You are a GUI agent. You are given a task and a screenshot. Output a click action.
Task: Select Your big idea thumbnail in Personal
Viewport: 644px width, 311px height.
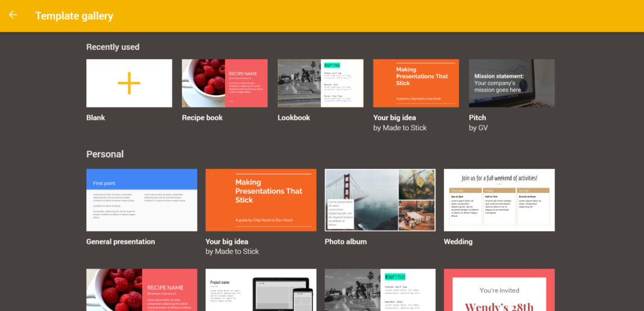[260, 200]
